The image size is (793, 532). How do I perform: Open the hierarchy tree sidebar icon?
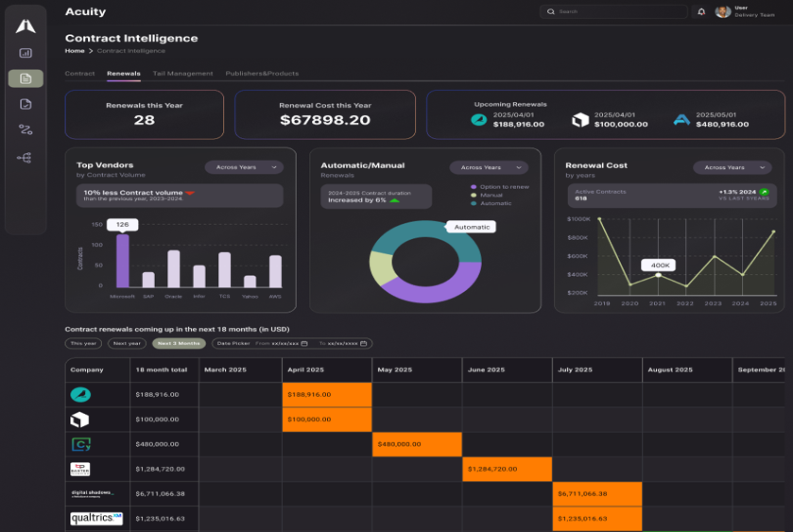25,158
